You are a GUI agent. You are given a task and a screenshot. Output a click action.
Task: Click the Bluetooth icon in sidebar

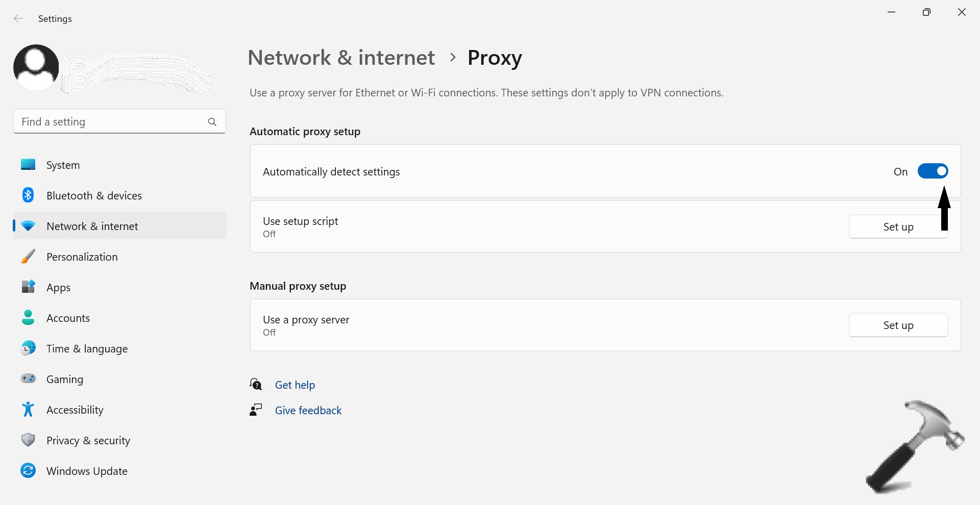[28, 195]
